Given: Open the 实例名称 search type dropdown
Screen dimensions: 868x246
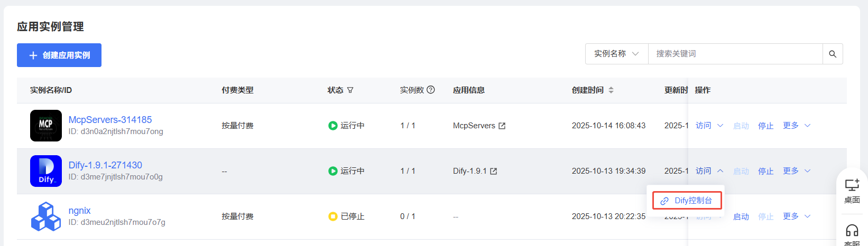Looking at the screenshot, I should (x=616, y=54).
